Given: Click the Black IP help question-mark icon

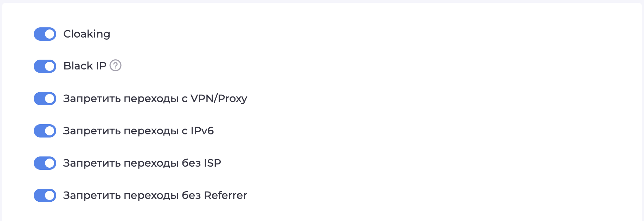Looking at the screenshot, I should click(x=115, y=65).
